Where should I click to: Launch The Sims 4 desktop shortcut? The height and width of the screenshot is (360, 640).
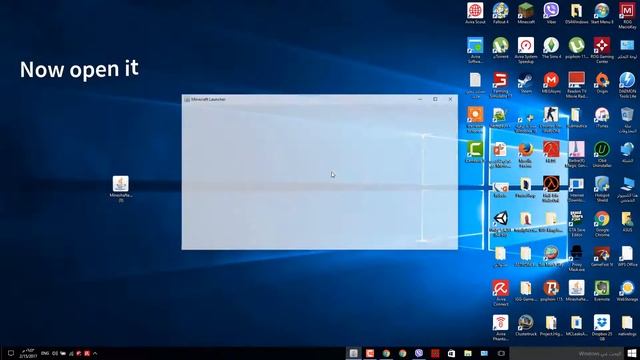[x=551, y=48]
